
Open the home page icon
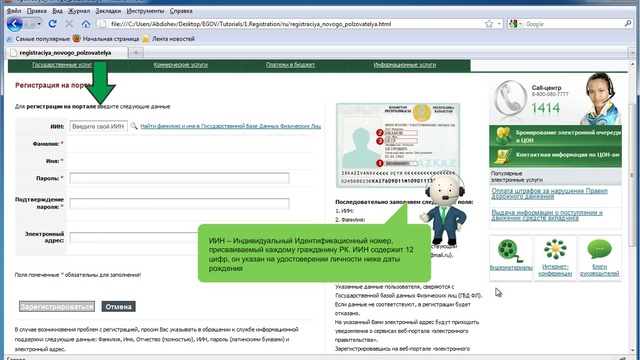[86, 24]
